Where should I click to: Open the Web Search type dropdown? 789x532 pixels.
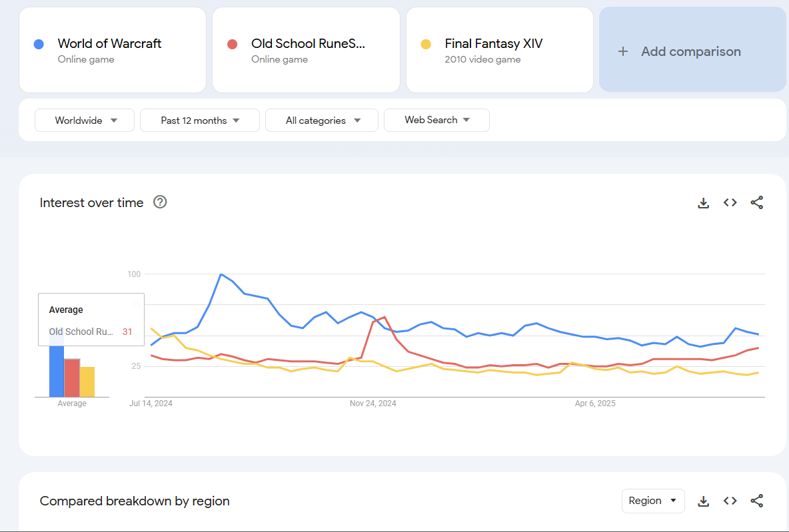[436, 120]
